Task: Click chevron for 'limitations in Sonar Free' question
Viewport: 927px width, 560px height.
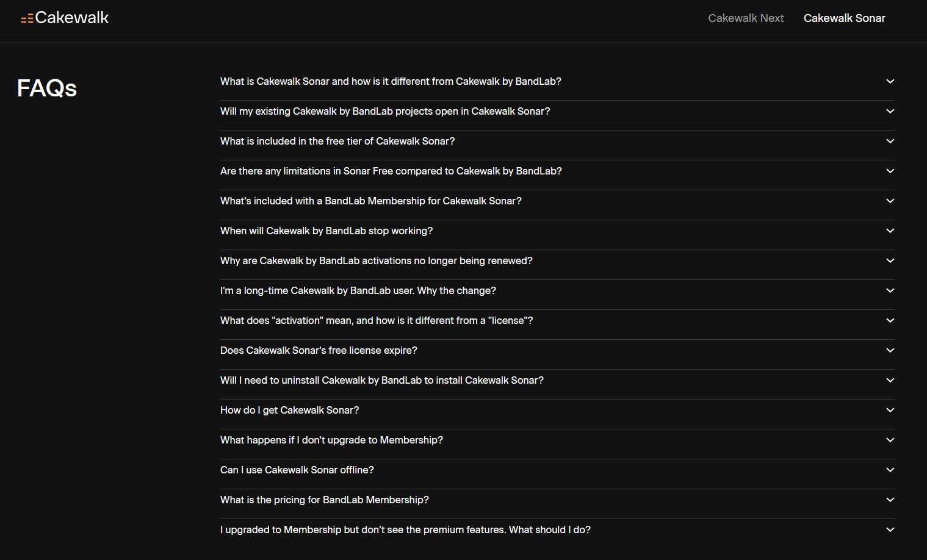Action: click(890, 171)
